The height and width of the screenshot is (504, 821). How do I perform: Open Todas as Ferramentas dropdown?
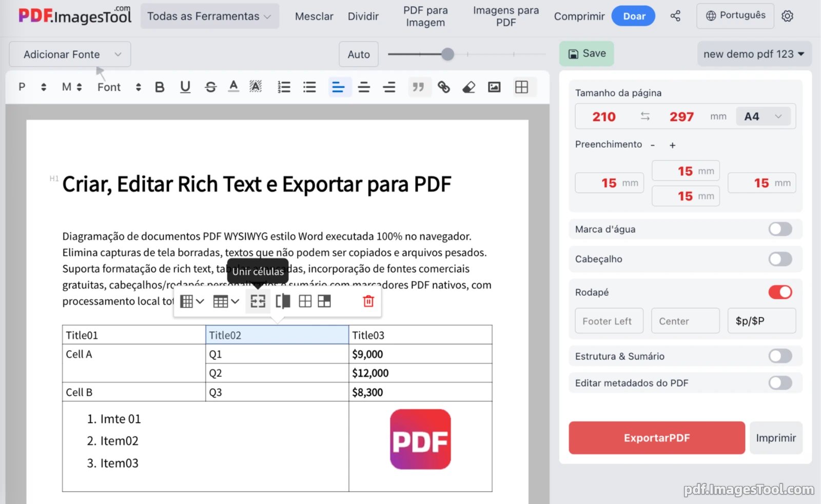209,16
